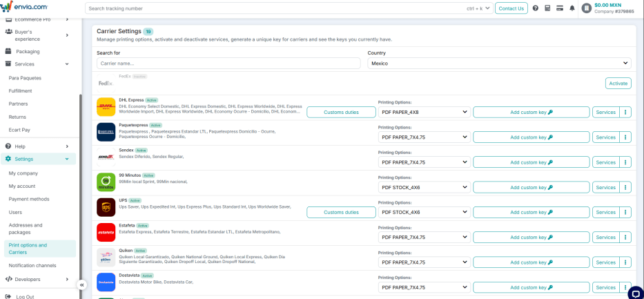Open Payment methods settings
The height and width of the screenshot is (299, 644).
(29, 199)
